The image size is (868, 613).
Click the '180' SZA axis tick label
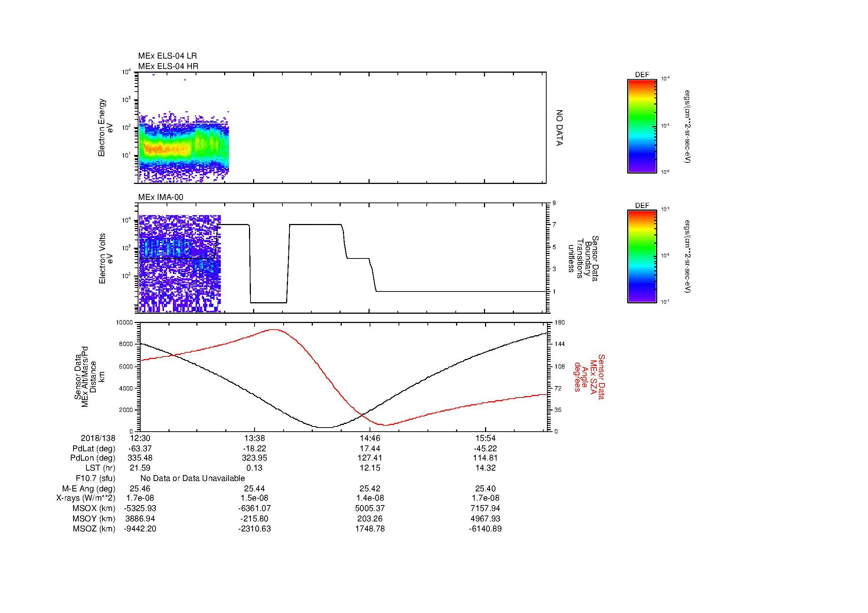coord(560,323)
